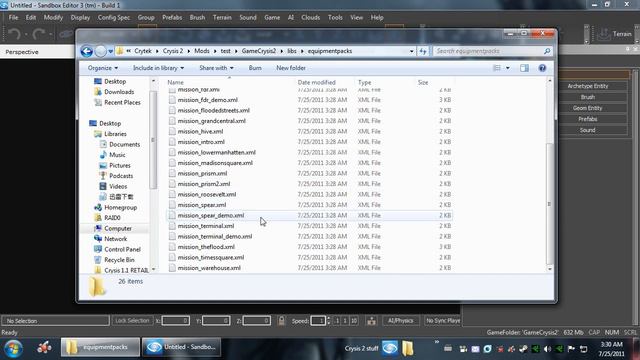Click the change view icon in Explorer toolbar

point(497,68)
